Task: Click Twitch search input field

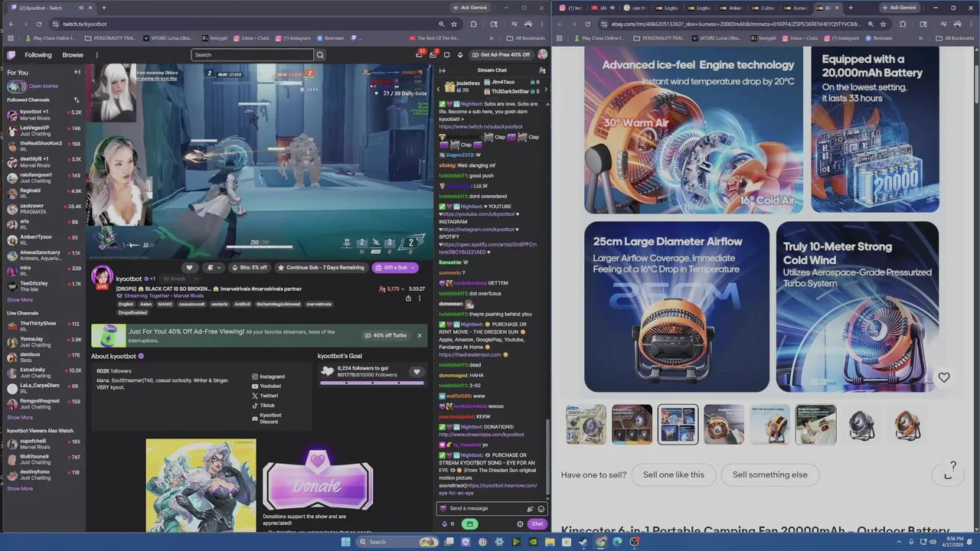Action: click(x=253, y=55)
